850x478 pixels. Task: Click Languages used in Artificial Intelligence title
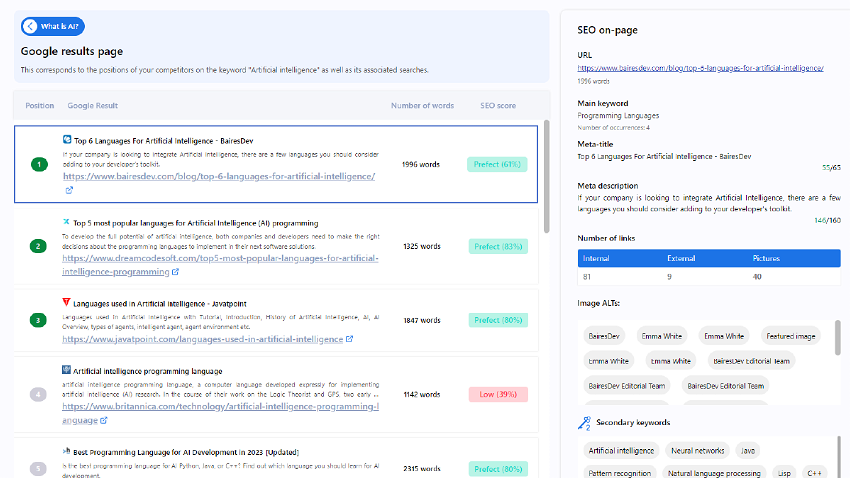(x=160, y=303)
